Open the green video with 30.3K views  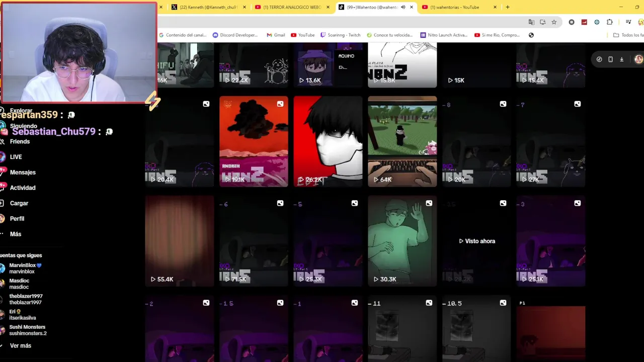tap(403, 241)
